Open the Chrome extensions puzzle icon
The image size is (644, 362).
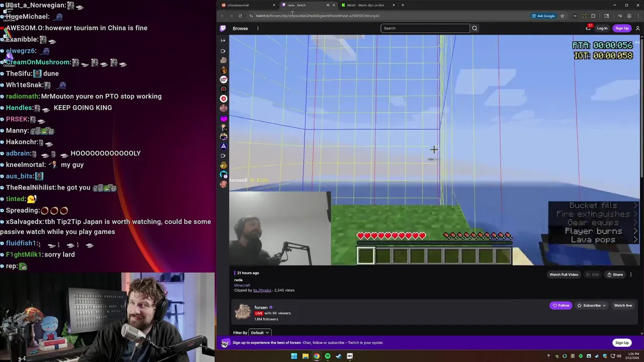pyautogui.click(x=593, y=16)
